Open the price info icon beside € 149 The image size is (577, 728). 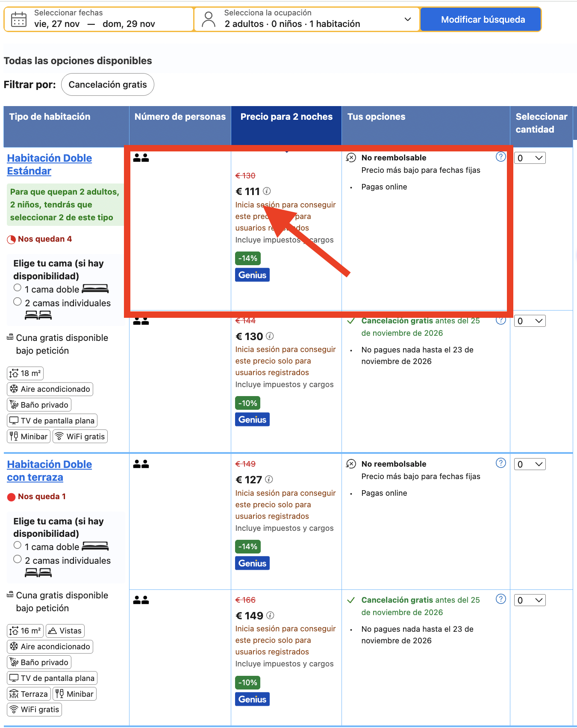[x=270, y=616]
